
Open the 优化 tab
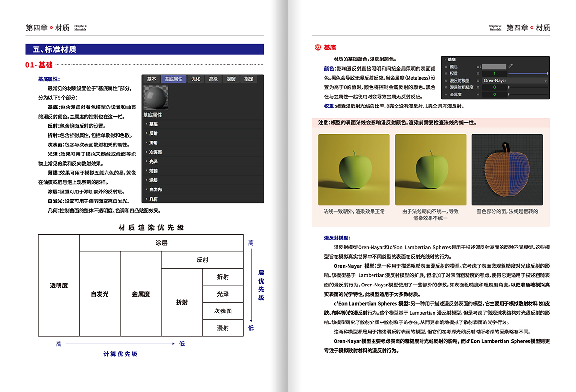point(195,79)
